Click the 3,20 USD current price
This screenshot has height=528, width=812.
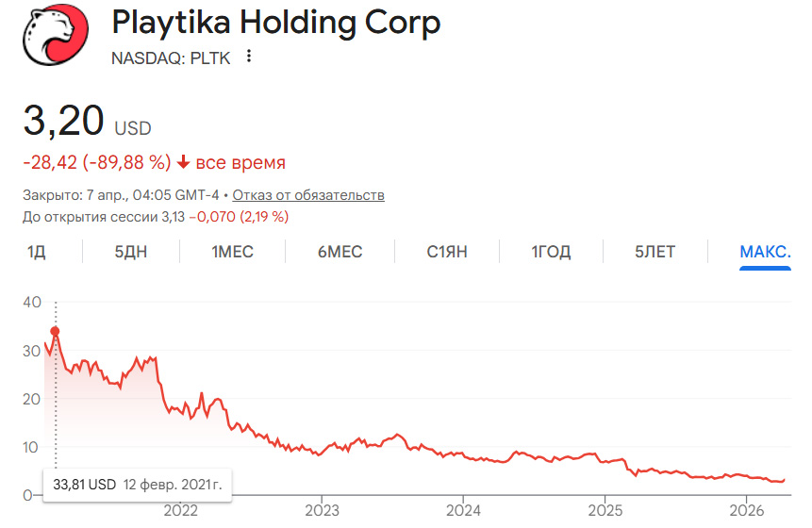point(87,123)
